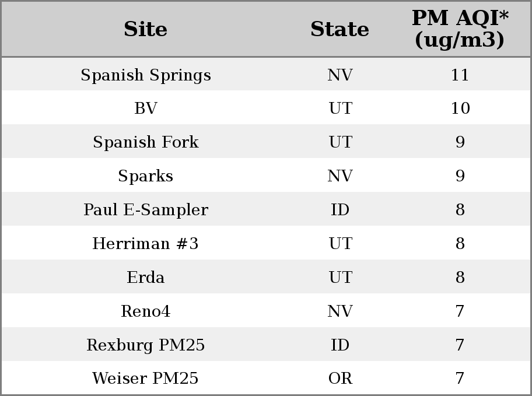Viewport: 532px width, 396px height.
Task: Select the Spanish Springs site cell
Action: coord(146,75)
